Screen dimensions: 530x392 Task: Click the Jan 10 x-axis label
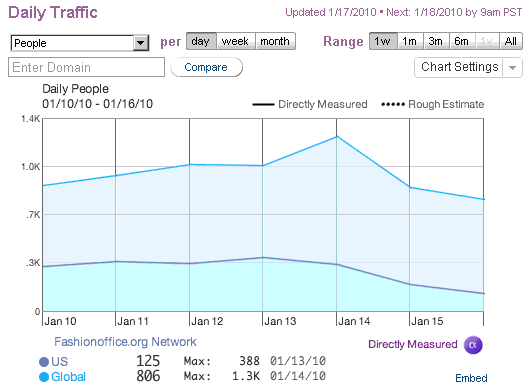60,321
